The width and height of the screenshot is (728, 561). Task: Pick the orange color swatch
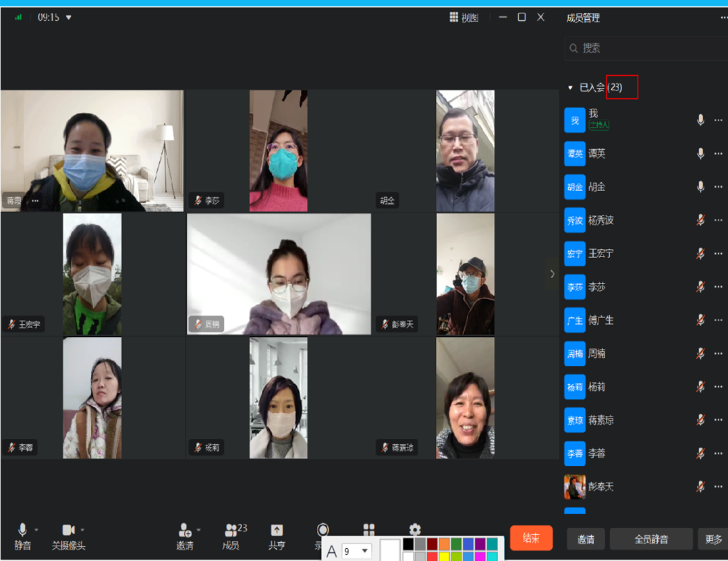pyautogui.click(x=444, y=544)
